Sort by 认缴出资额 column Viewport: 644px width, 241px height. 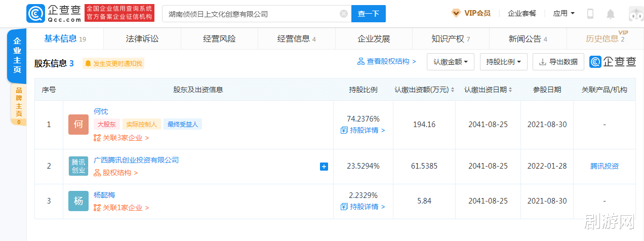pyautogui.click(x=424, y=90)
